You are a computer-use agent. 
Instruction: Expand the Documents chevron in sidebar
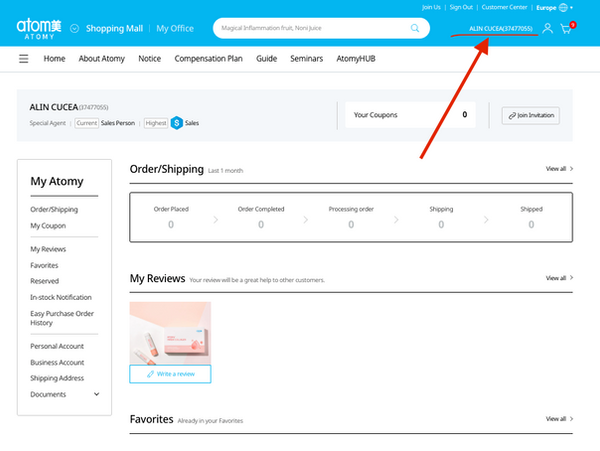point(96,394)
